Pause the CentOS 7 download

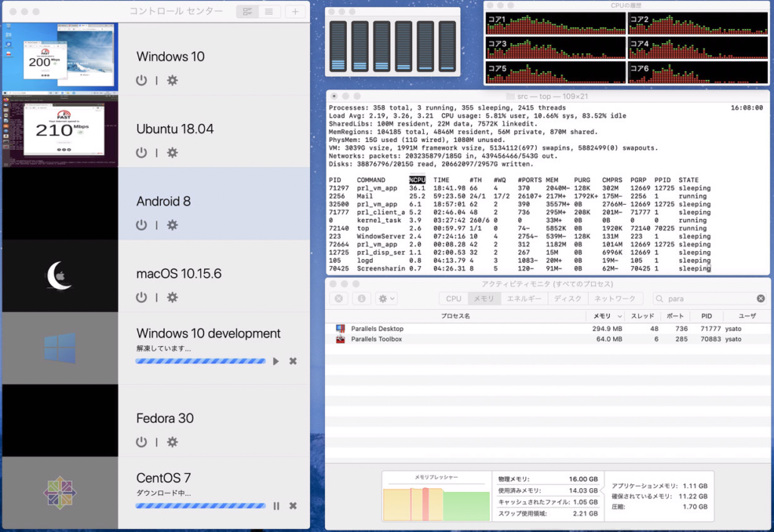click(x=276, y=506)
